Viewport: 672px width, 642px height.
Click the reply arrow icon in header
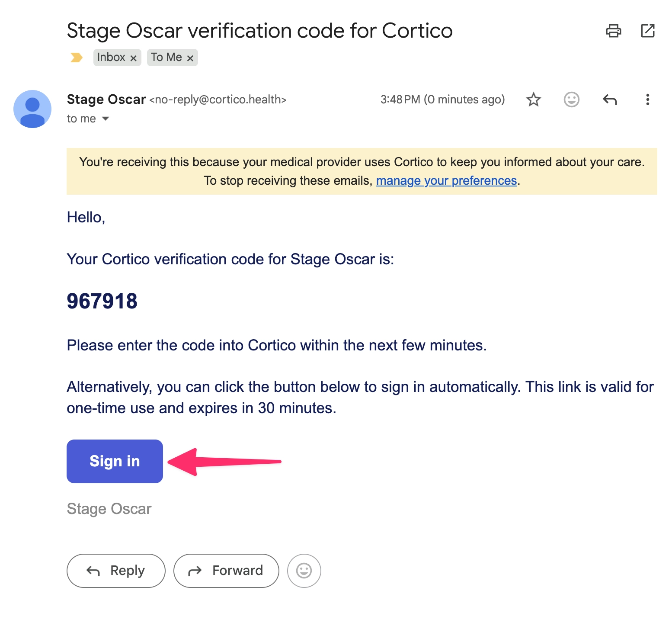pyautogui.click(x=610, y=100)
